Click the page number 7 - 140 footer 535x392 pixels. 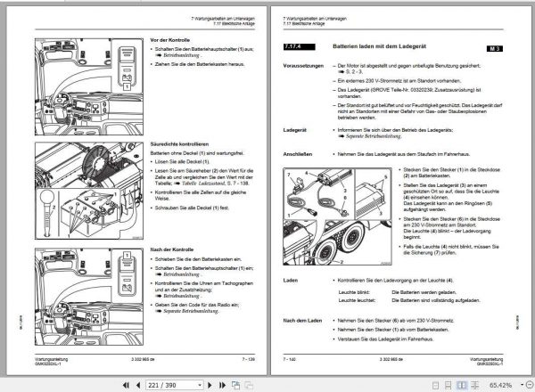point(289,359)
